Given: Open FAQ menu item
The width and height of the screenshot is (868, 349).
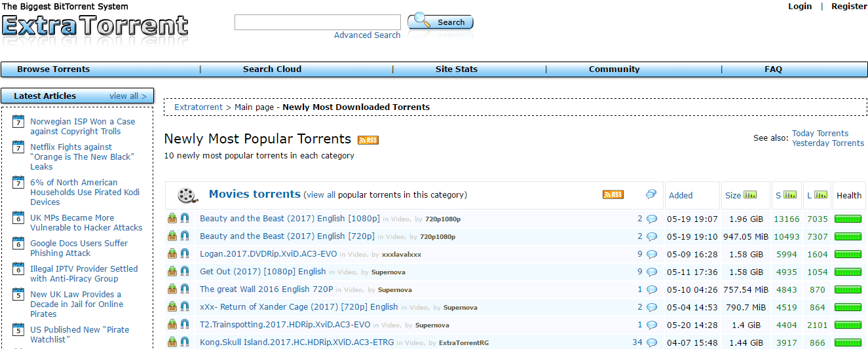Looking at the screenshot, I should (x=773, y=69).
